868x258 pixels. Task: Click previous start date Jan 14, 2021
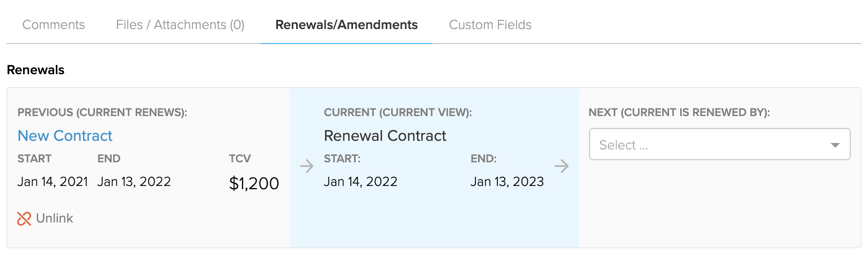tap(53, 182)
